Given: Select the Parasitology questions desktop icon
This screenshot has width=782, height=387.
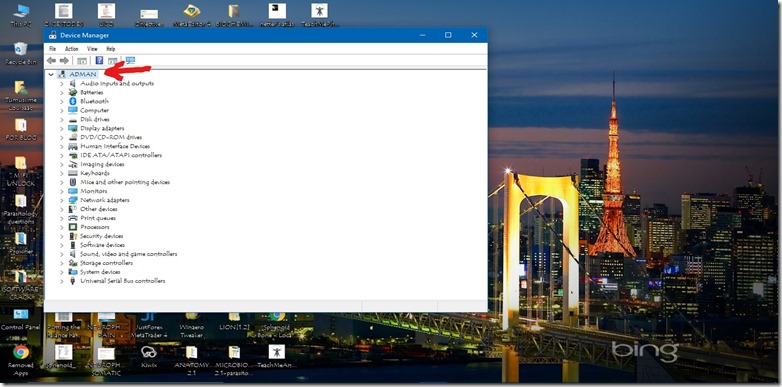Looking at the screenshot, I should pos(20,209).
